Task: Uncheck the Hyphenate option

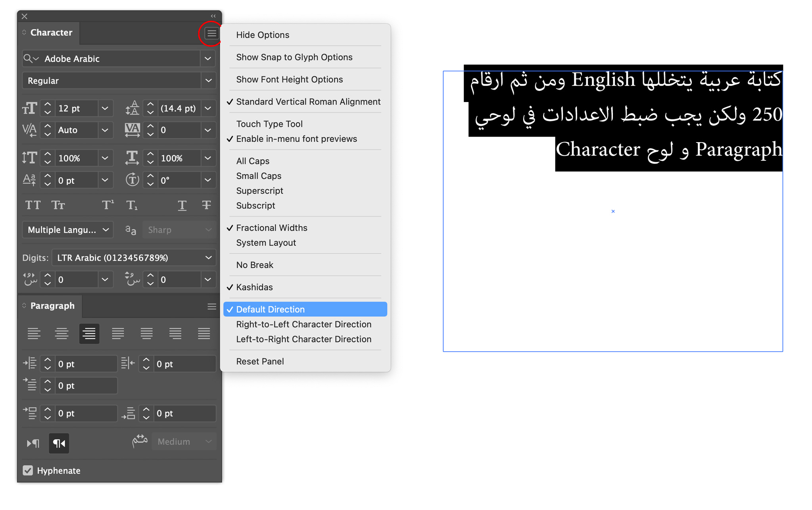Action: pos(27,470)
